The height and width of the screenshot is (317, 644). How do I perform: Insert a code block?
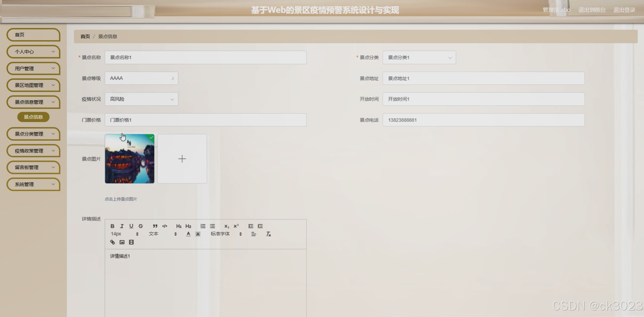pos(164,226)
